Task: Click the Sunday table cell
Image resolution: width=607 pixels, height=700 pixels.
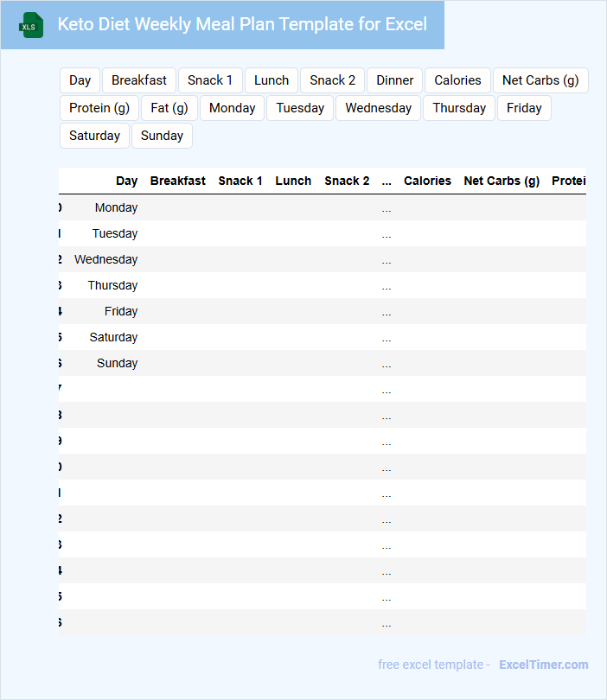Action: point(117,363)
